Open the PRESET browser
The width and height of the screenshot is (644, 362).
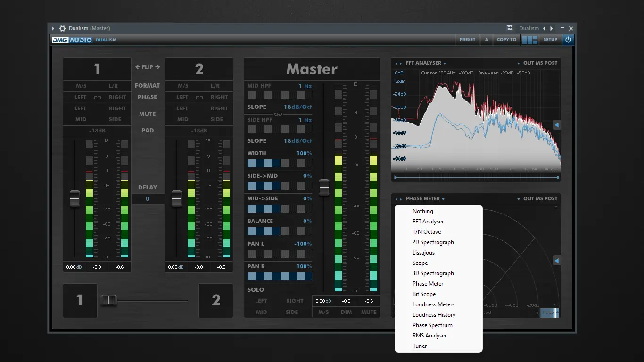pyautogui.click(x=467, y=40)
